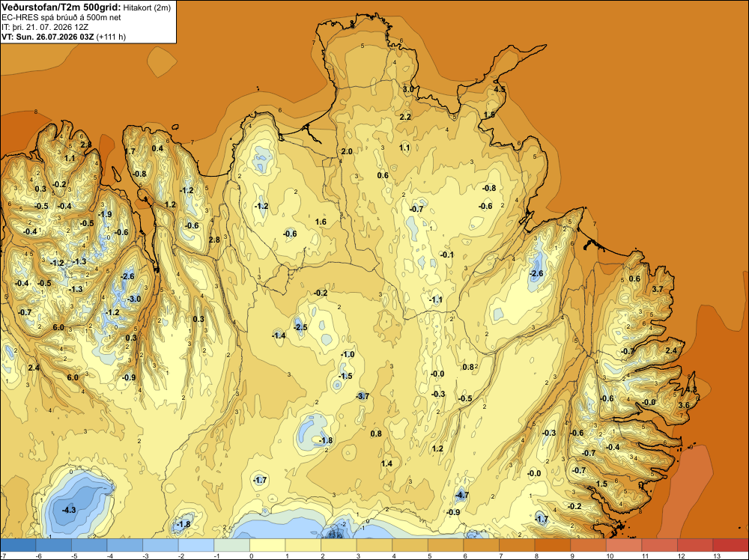Viewport: 749px width, 560px height.
Task: Select the red legend swatch between 12 and 13
Action: tap(695, 545)
